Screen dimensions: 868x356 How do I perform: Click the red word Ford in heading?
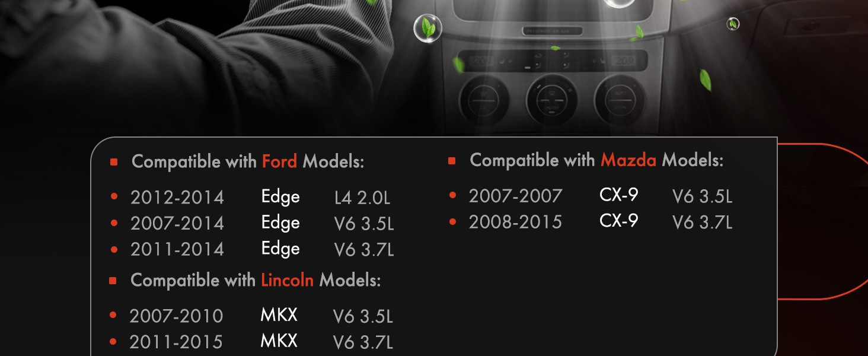[279, 161]
